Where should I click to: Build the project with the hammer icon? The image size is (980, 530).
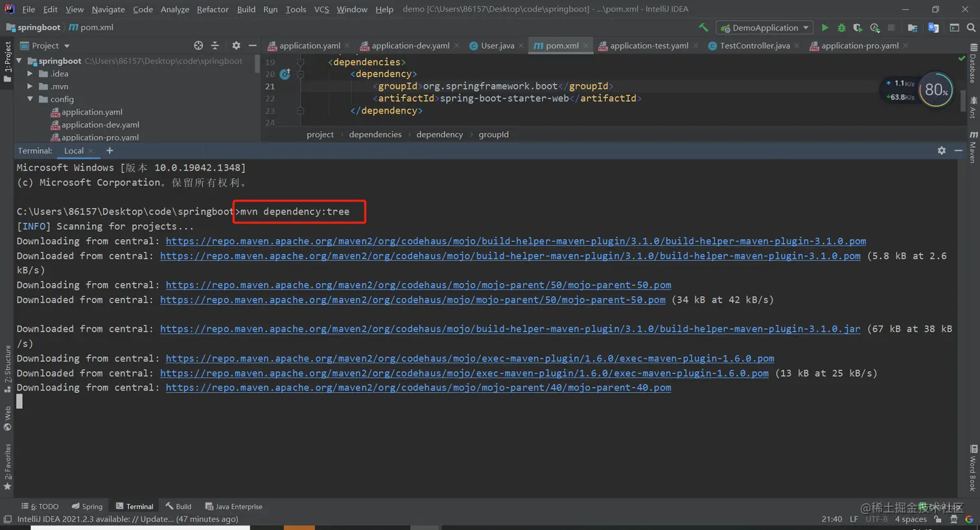[703, 28]
